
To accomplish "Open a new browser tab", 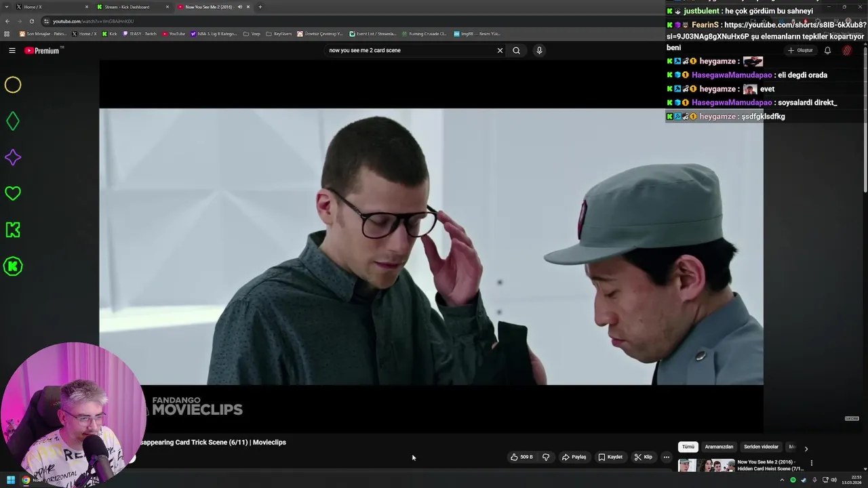I will (260, 7).
